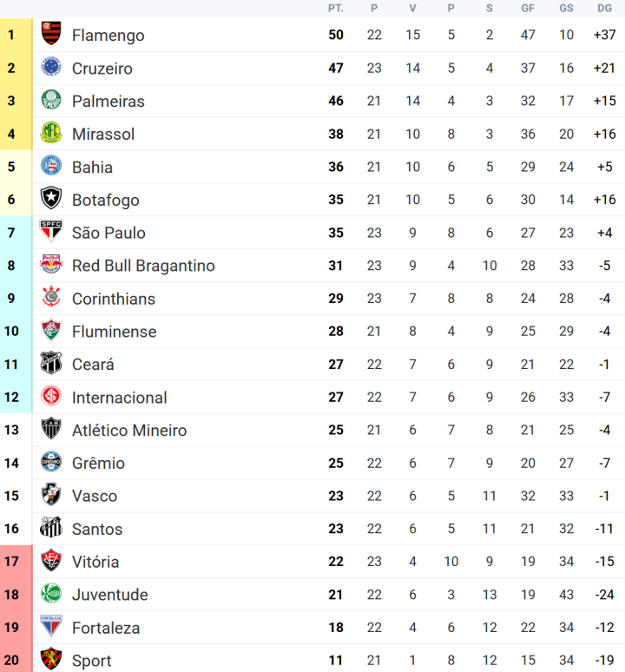Image resolution: width=625 pixels, height=672 pixels.
Task: Click the Corinthians club crest
Action: [51, 299]
